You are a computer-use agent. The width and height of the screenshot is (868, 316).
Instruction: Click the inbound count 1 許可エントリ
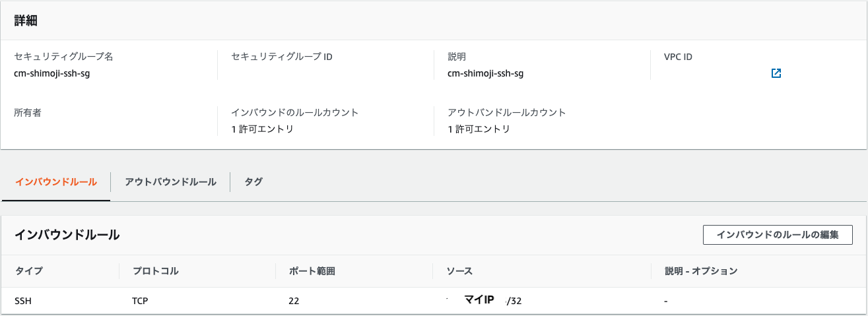[262, 129]
